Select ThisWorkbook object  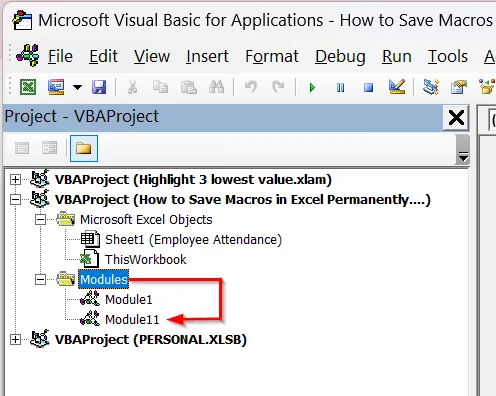(146, 260)
